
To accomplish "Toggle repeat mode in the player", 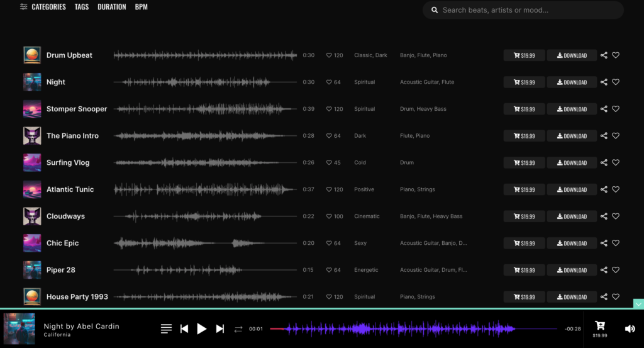I will tap(238, 328).
